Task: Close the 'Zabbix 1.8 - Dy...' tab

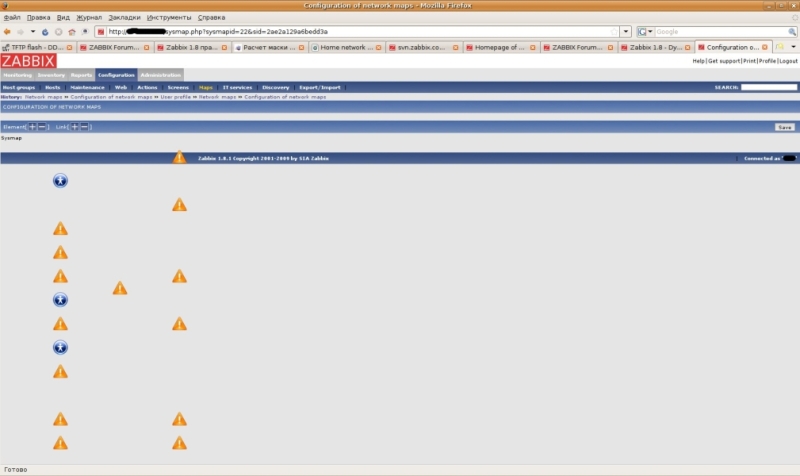Action: 687,47
